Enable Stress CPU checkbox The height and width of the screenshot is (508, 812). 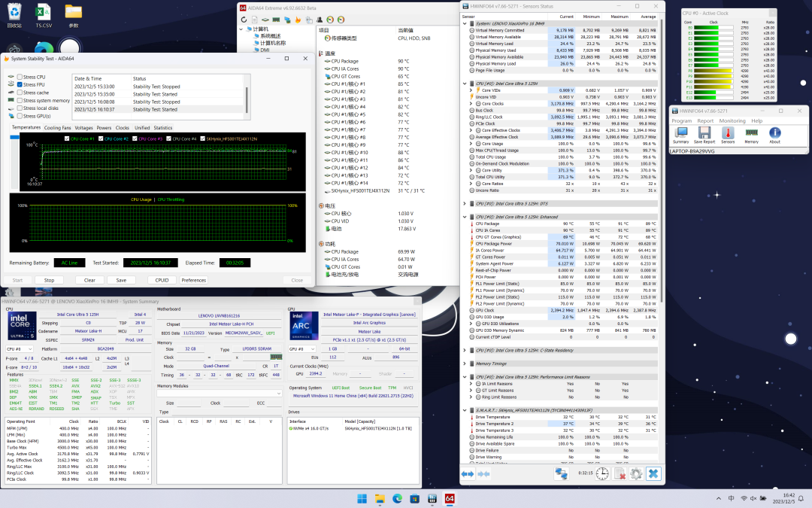pos(20,77)
